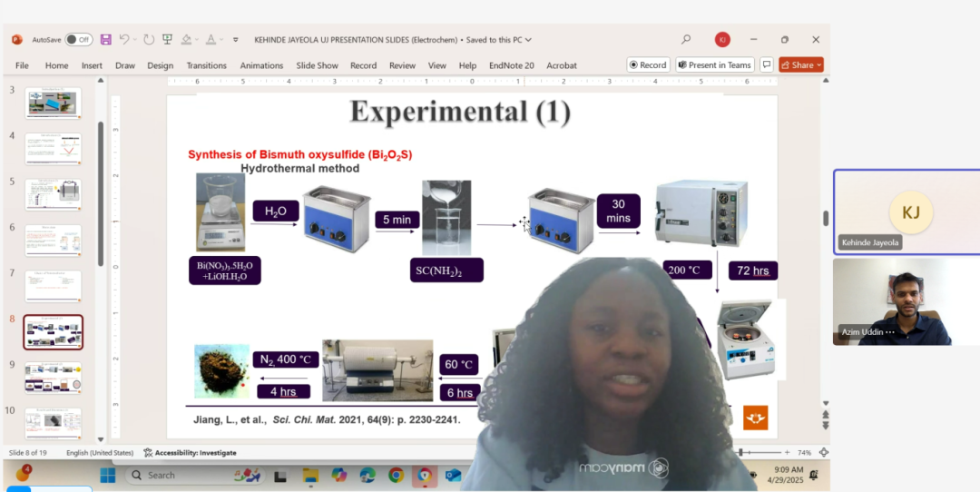This screenshot has height=492, width=980.
Task: Toggle the AutoSave switch
Action: [x=78, y=40]
